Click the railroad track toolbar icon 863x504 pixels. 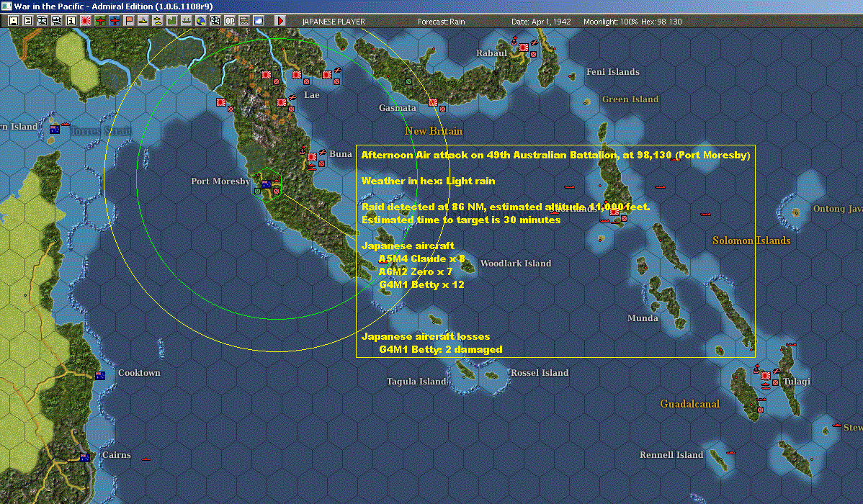243,21
